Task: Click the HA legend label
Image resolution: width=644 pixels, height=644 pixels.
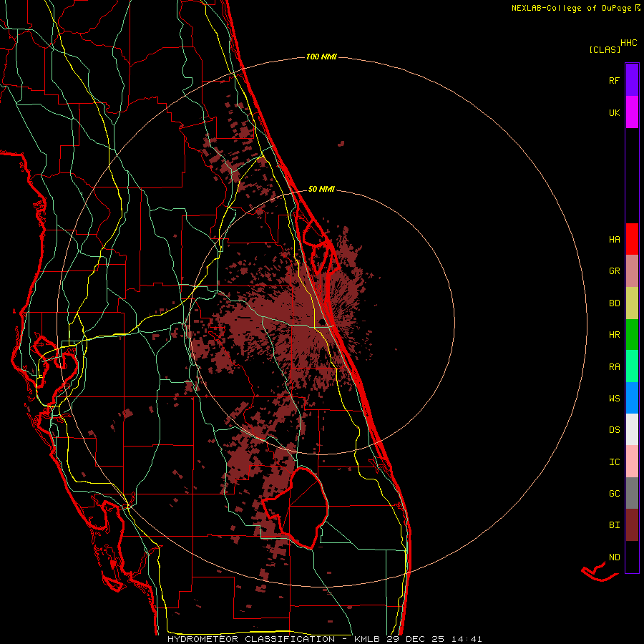Action: tap(614, 240)
